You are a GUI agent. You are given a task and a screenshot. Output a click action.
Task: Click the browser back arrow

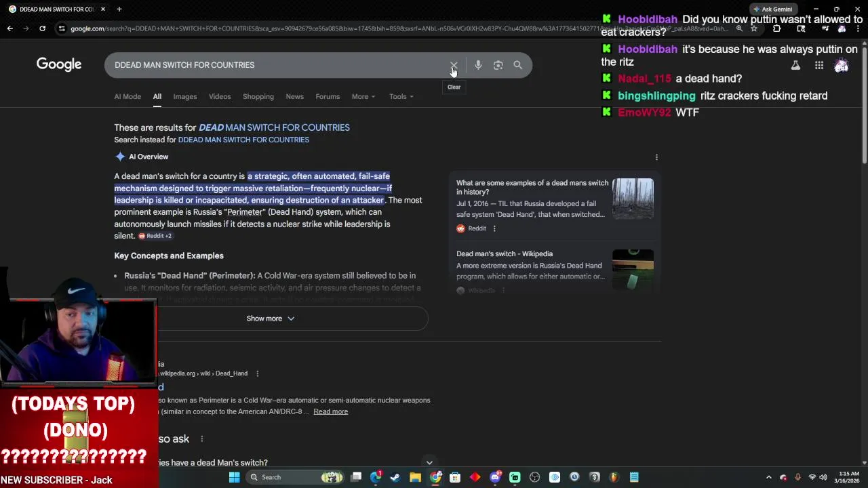tap(9, 28)
